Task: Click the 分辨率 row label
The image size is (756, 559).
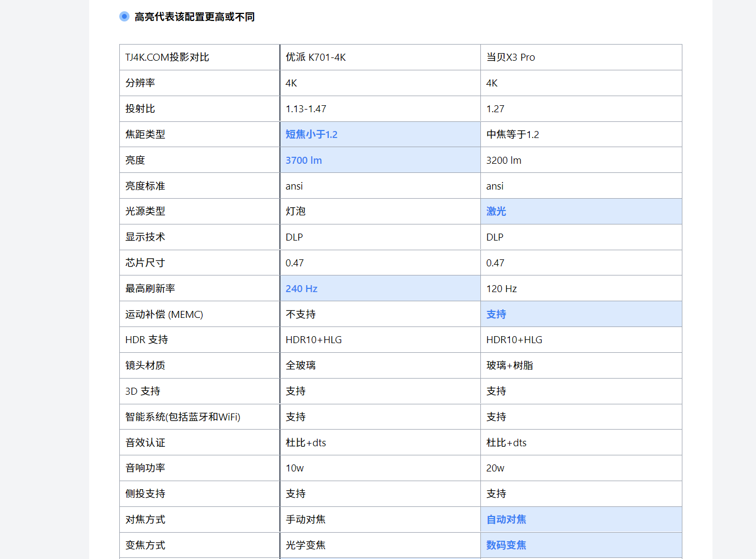Action: pyautogui.click(x=140, y=83)
